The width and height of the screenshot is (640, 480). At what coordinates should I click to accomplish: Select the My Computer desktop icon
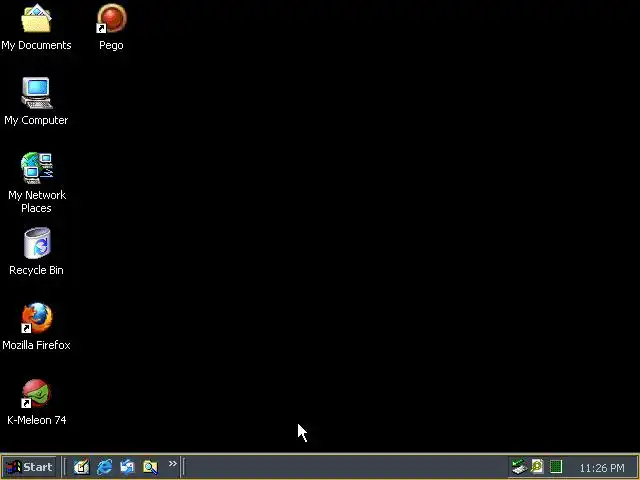[37, 93]
